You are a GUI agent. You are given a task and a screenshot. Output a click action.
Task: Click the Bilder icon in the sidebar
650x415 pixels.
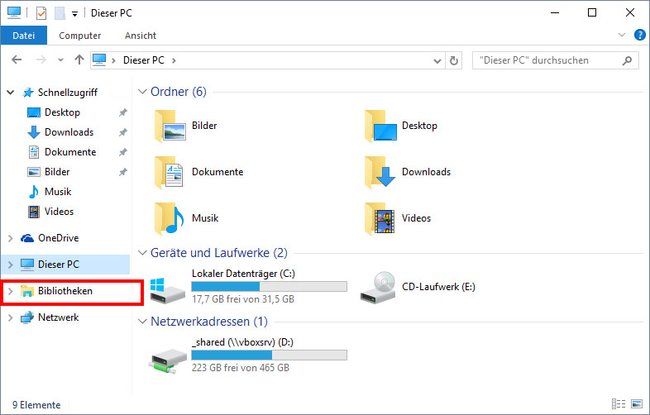pos(34,172)
